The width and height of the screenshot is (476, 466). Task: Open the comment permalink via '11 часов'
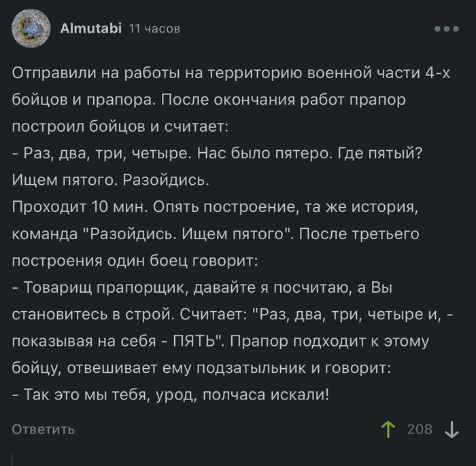pos(154,29)
